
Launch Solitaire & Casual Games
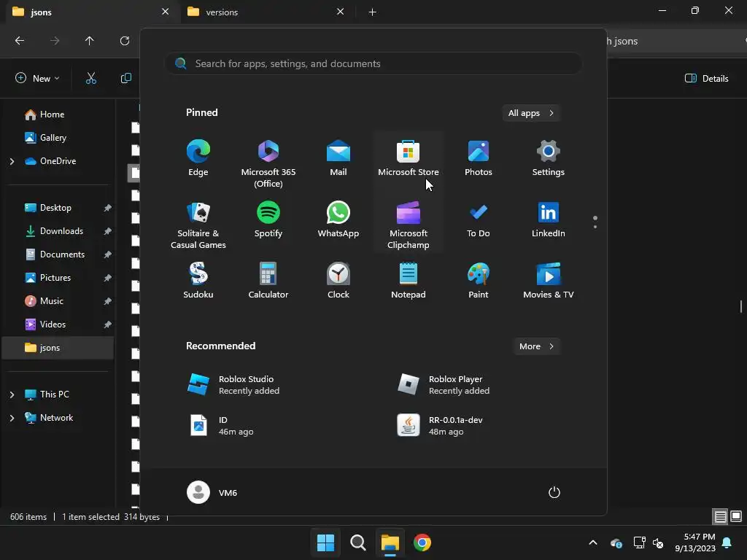click(x=198, y=225)
